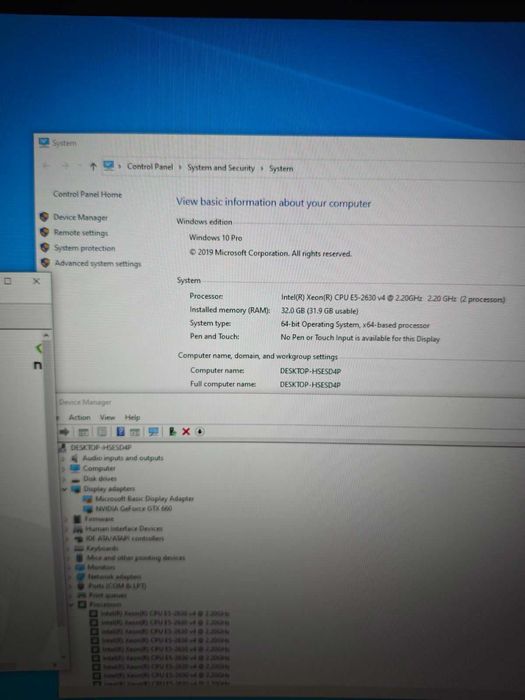Click the maximize button of the left window

8,281
